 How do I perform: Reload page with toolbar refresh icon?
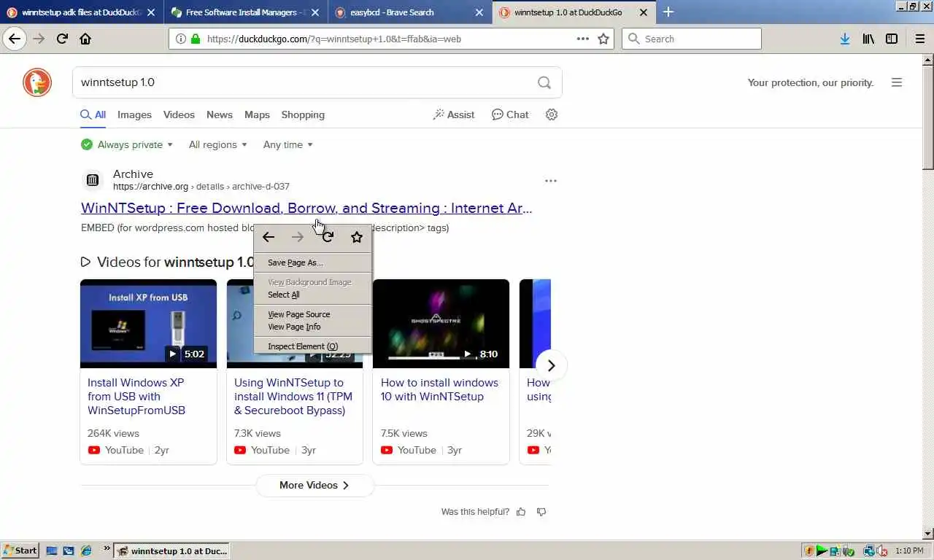(x=62, y=39)
